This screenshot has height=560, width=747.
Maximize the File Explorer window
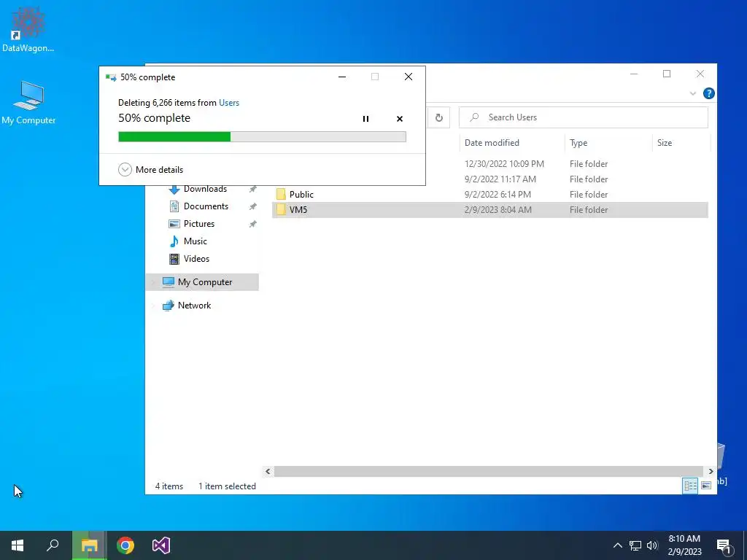point(667,74)
